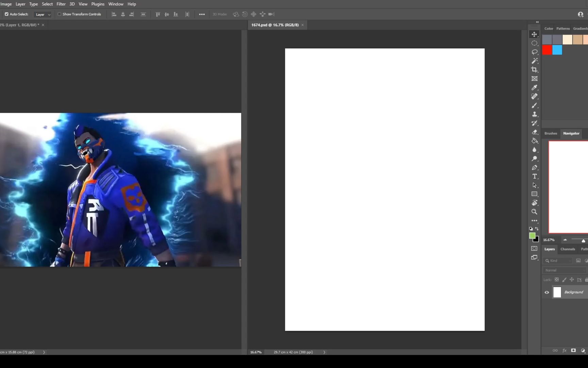Change the screen mode

point(534,257)
